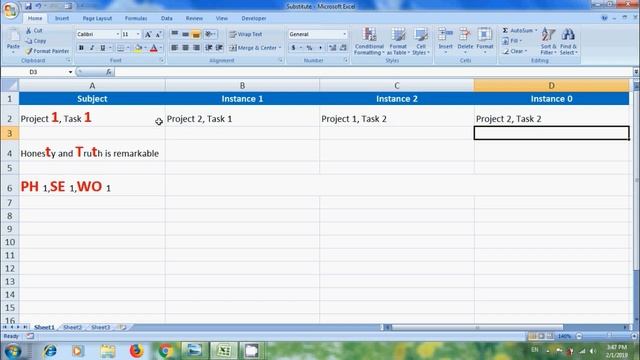This screenshot has width=640, height=360.
Task: Click the Office button
Action: click(x=10, y=10)
